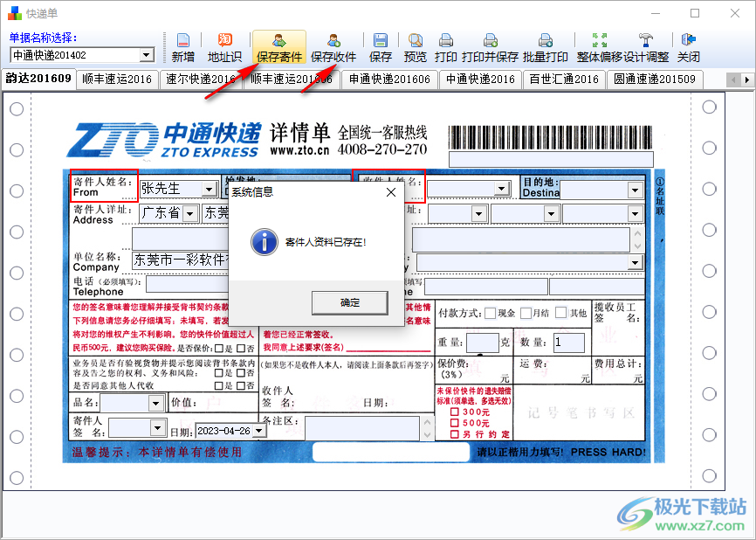Select the 地址识别 icon
756x540 pixels.
click(x=224, y=45)
